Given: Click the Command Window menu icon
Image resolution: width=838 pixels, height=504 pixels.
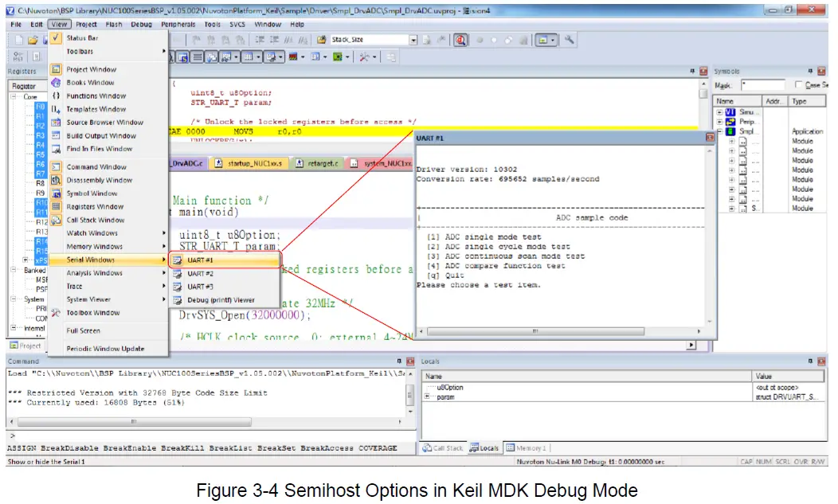Looking at the screenshot, I should [x=56, y=166].
